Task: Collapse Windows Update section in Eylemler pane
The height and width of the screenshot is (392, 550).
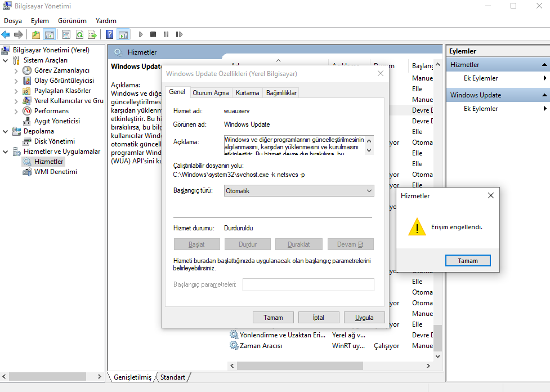Action: pos(544,95)
